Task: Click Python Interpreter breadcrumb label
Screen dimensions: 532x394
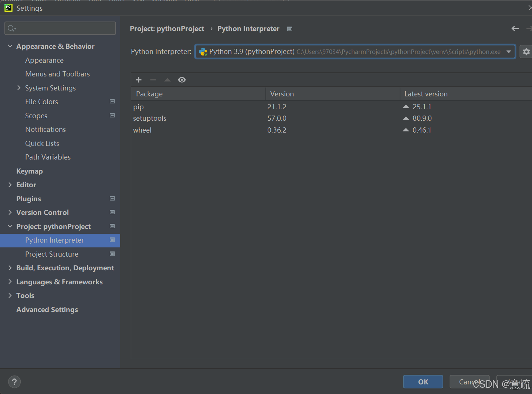Action: (248, 28)
